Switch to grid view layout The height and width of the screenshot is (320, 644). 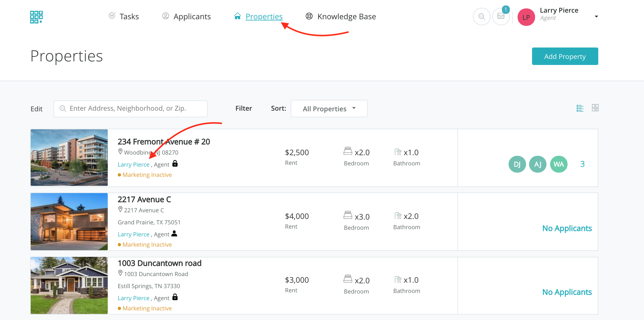595,108
